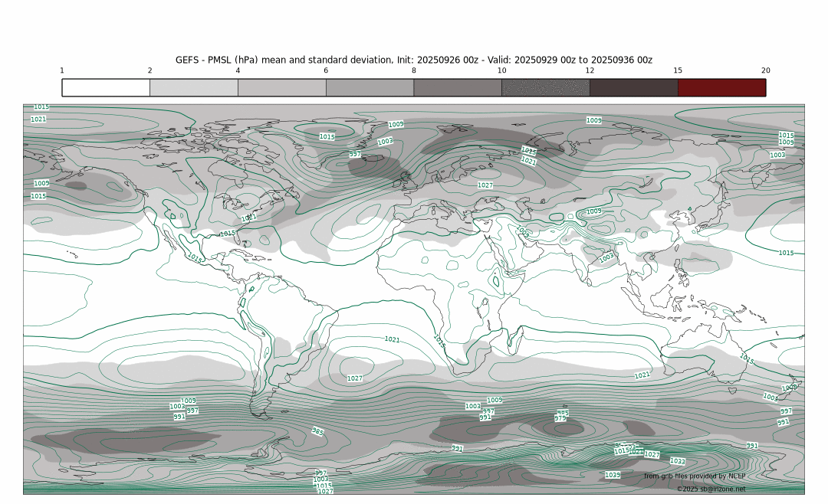The image size is (828, 504).
Task: Click the GEFS PMSL chart title text
Action: (414, 60)
